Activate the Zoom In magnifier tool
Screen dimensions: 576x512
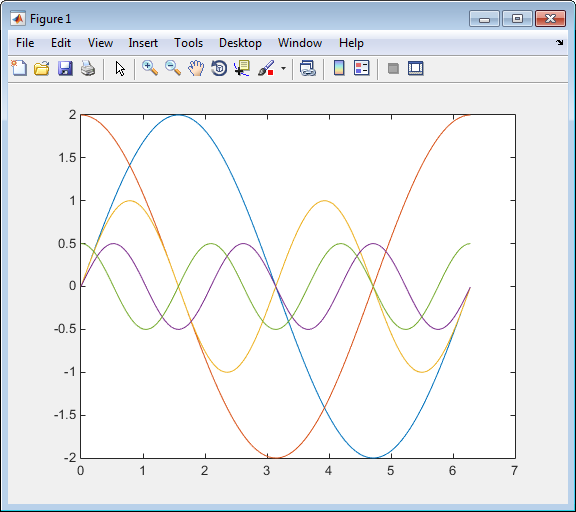pos(150,68)
